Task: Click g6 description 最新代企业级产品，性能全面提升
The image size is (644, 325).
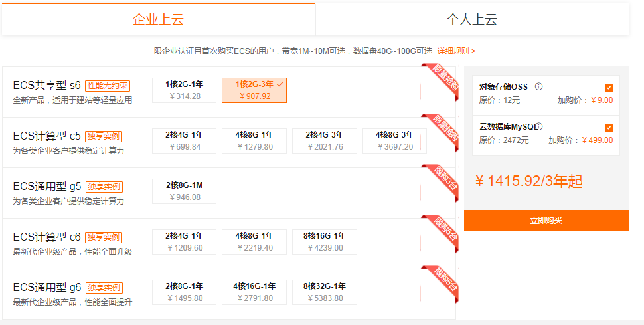Action: click(x=72, y=302)
